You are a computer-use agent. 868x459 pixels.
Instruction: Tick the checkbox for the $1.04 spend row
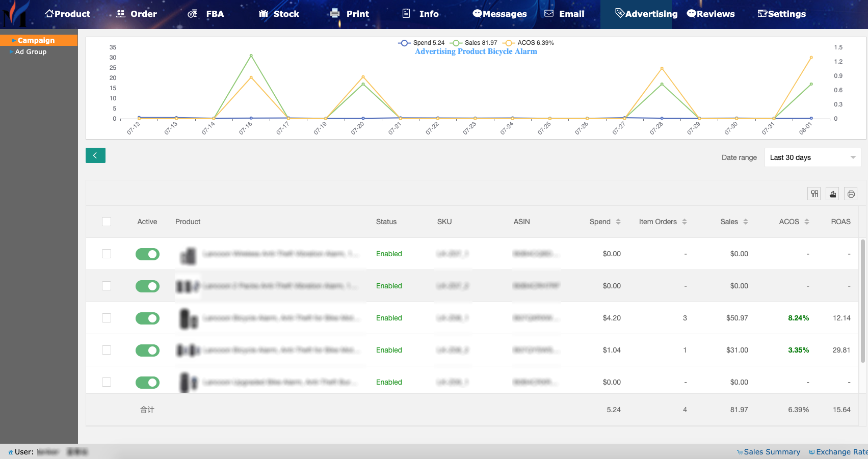point(107,350)
